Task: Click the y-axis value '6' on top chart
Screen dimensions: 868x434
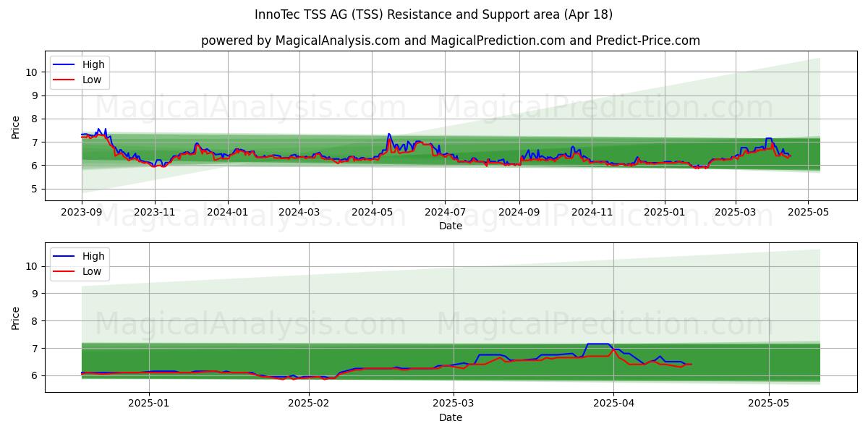Action: 35,166
